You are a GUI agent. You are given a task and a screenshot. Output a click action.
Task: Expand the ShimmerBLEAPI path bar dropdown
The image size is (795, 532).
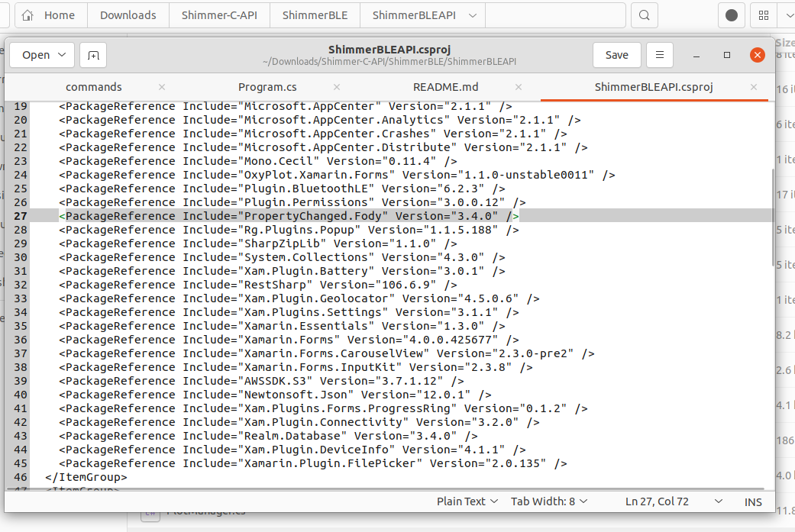[x=473, y=15]
